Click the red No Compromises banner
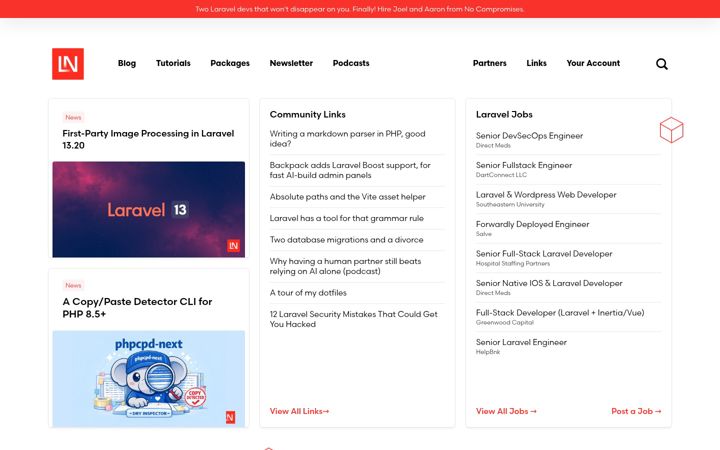Viewport: 720px width, 450px height. [360, 9]
